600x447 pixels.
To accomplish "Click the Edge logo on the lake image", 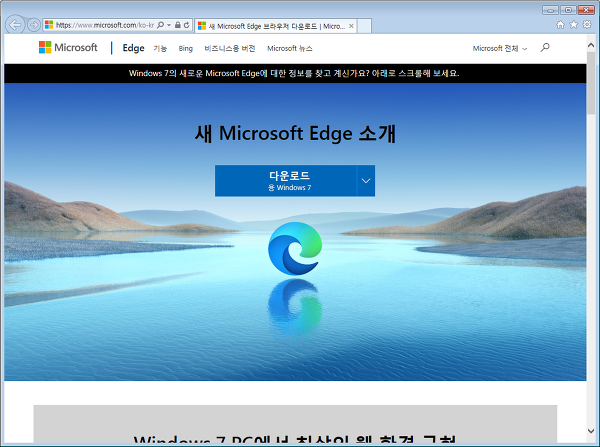I will (x=295, y=248).
